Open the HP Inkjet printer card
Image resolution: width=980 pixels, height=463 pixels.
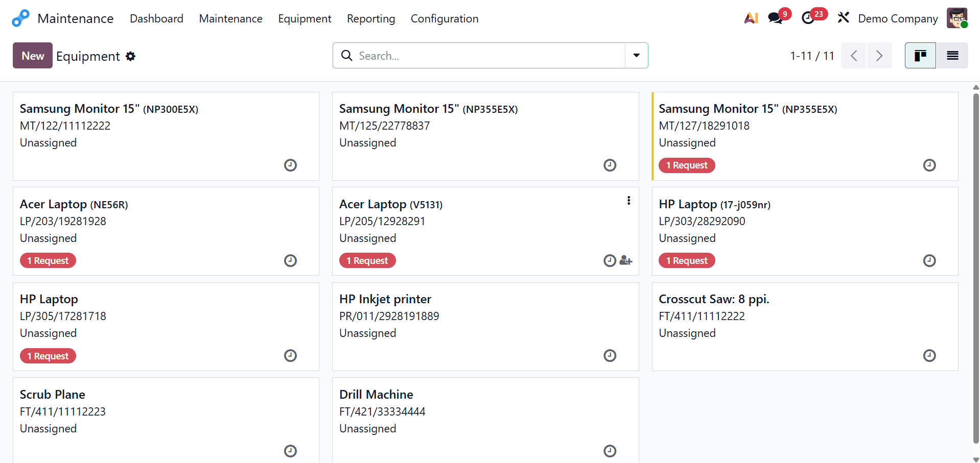tap(485, 327)
